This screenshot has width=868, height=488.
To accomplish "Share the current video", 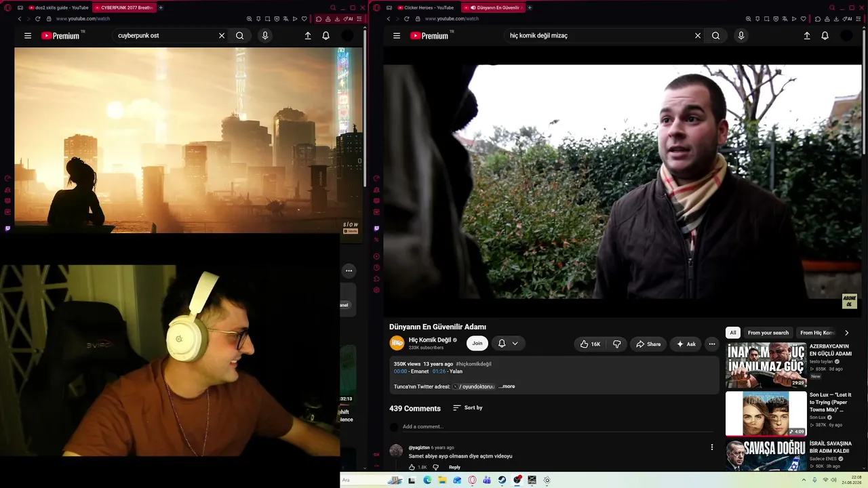I will pyautogui.click(x=648, y=344).
